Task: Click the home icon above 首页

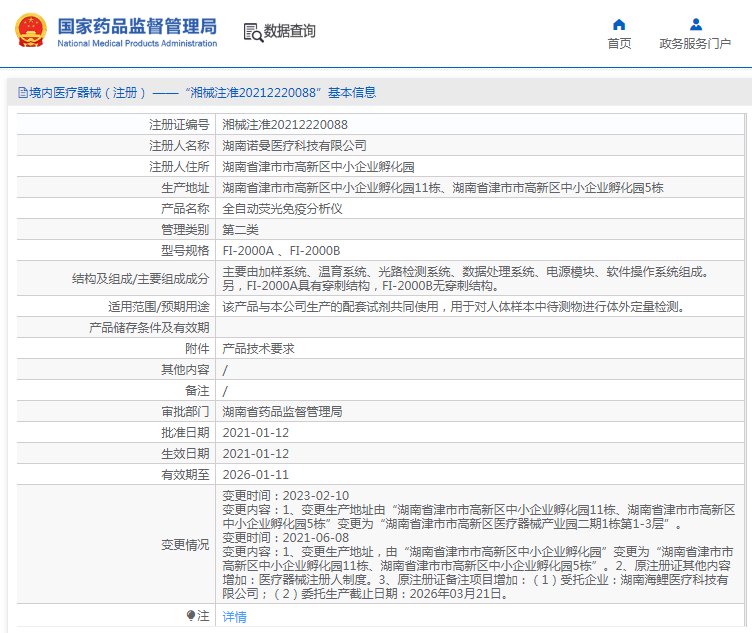Action: (x=619, y=24)
